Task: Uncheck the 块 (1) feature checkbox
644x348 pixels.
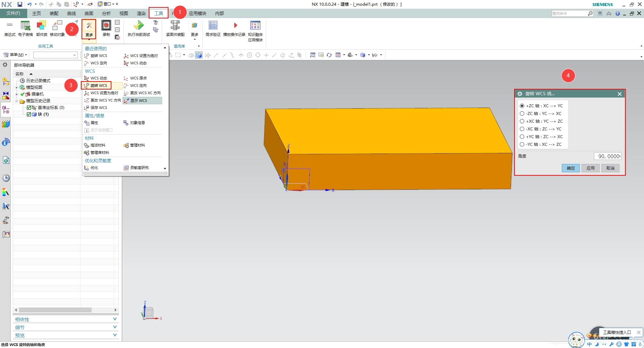Action: (x=29, y=114)
